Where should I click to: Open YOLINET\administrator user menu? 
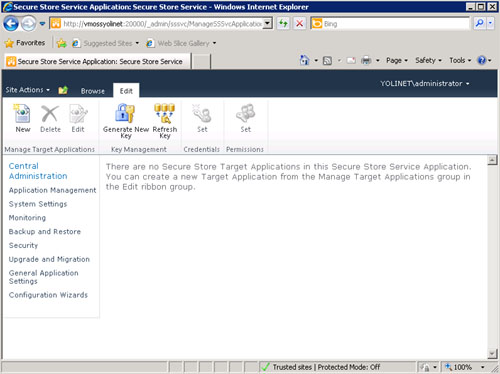point(425,84)
